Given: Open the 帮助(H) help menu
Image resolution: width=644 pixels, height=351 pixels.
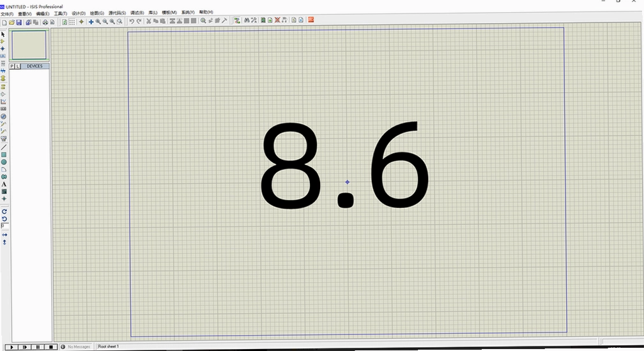Looking at the screenshot, I should [x=206, y=12].
